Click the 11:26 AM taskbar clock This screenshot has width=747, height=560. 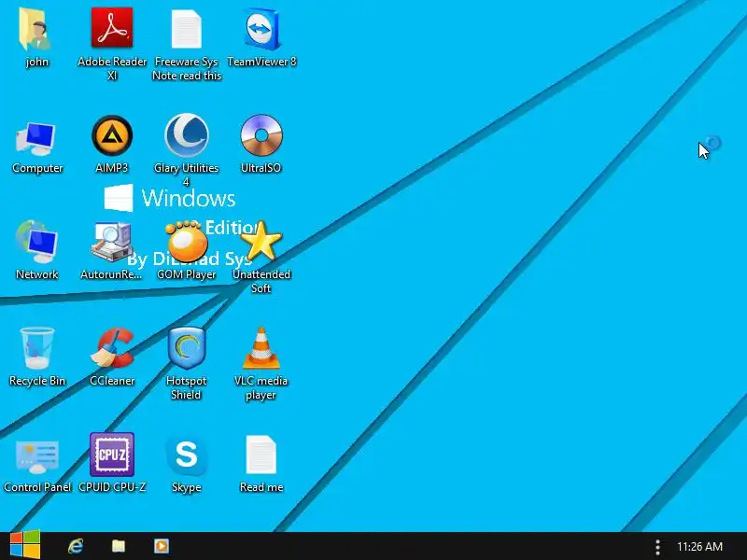click(699, 547)
